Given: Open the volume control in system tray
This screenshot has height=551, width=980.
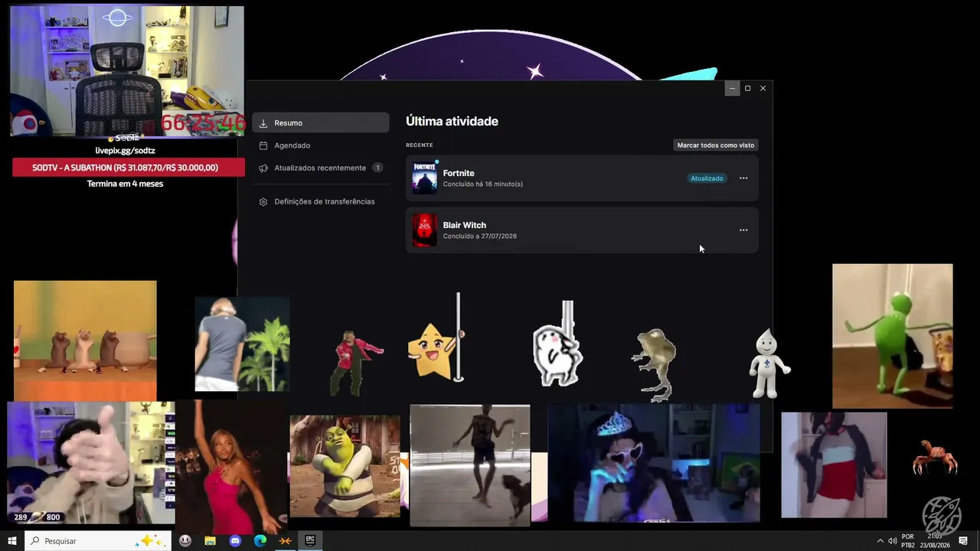Looking at the screenshot, I should [892, 541].
